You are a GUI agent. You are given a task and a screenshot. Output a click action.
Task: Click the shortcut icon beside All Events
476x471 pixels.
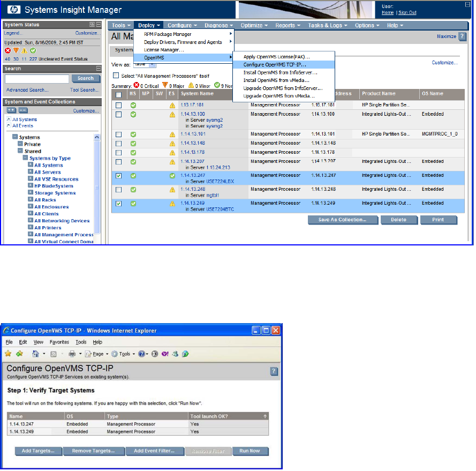point(9,125)
